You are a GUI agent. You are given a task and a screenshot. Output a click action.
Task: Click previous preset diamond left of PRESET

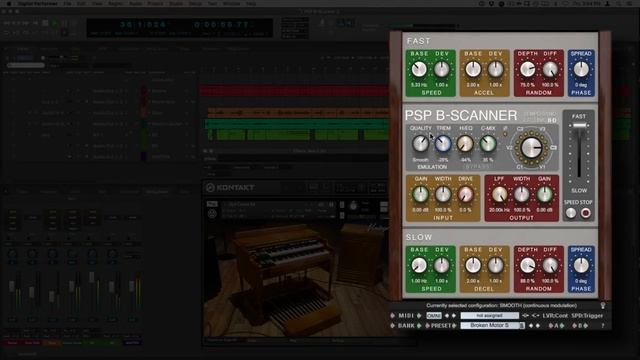(x=427, y=326)
